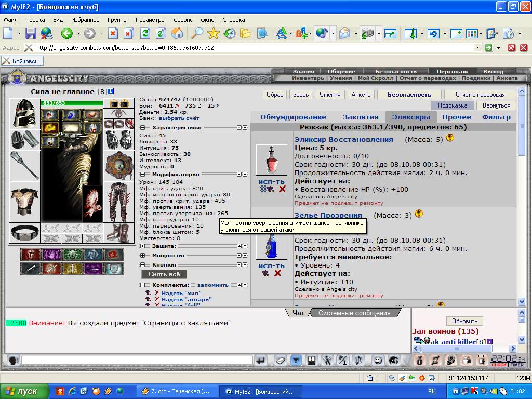This screenshot has height=399, width=532.
Task: Open the Прочее inventory tab
Action: (456, 117)
